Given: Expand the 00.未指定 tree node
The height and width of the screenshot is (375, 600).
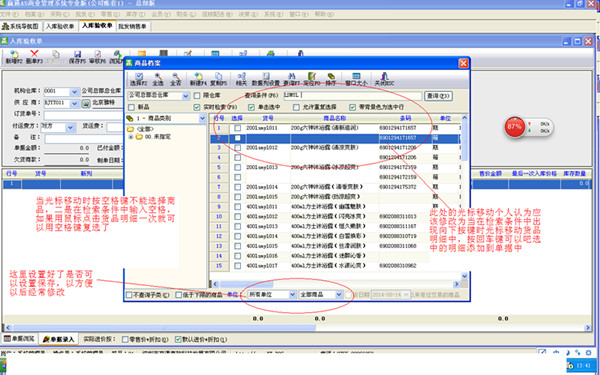Looking at the screenshot, I should [131, 137].
